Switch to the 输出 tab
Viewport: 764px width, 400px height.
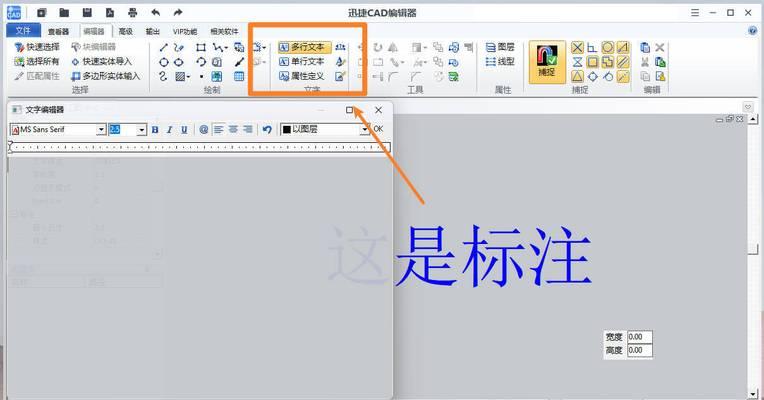click(153, 31)
